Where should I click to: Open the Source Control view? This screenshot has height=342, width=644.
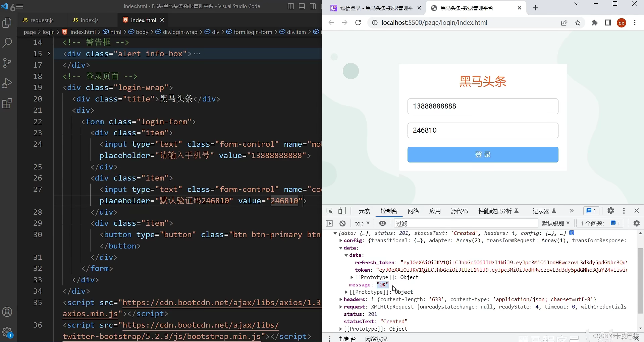(x=7, y=63)
